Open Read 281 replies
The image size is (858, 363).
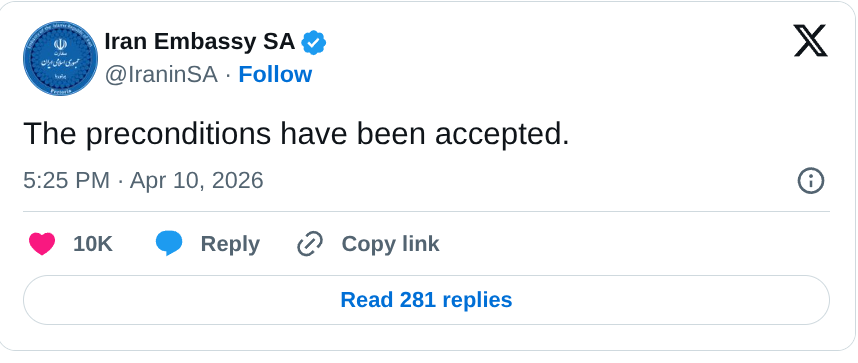[x=426, y=300]
